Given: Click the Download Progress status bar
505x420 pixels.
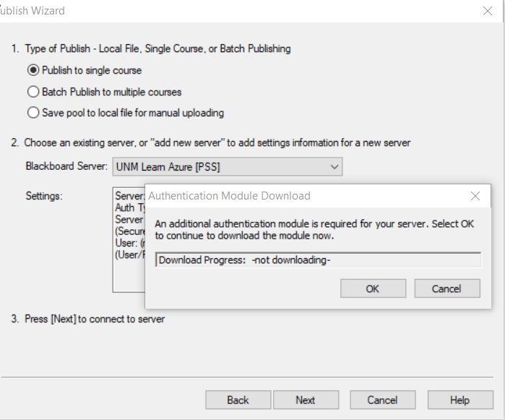Looking at the screenshot, I should [x=318, y=260].
